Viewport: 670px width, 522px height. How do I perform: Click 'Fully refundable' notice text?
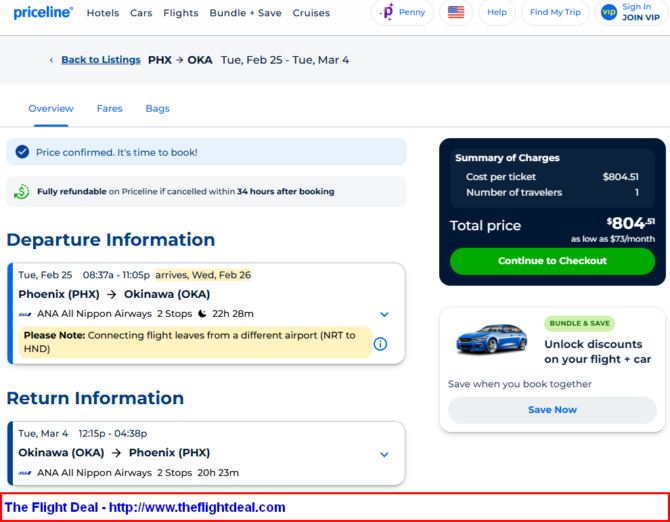click(185, 192)
